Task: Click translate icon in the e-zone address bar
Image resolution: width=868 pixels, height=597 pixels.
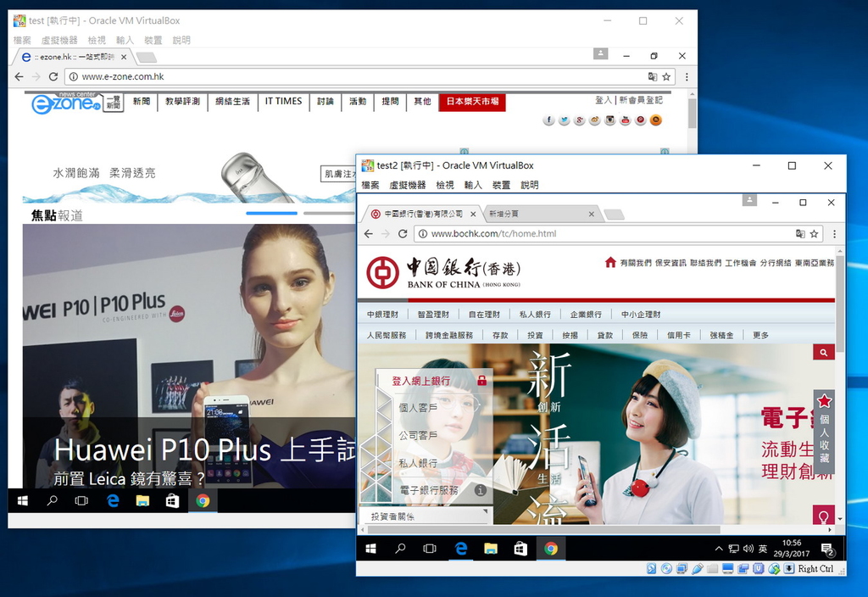Action: [653, 76]
